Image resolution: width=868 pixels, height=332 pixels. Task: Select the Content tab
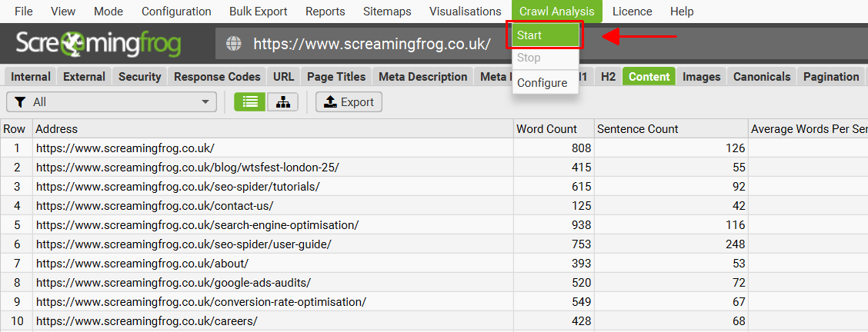tap(649, 77)
